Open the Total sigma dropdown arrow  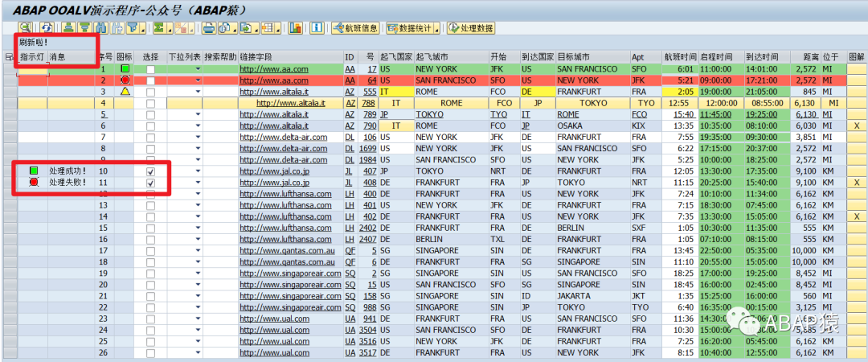[169, 29]
